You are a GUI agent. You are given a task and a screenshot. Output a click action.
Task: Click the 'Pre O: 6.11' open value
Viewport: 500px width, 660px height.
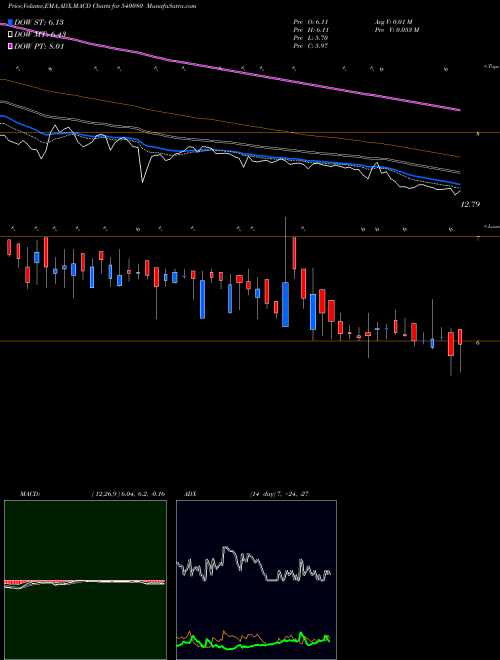311,22
